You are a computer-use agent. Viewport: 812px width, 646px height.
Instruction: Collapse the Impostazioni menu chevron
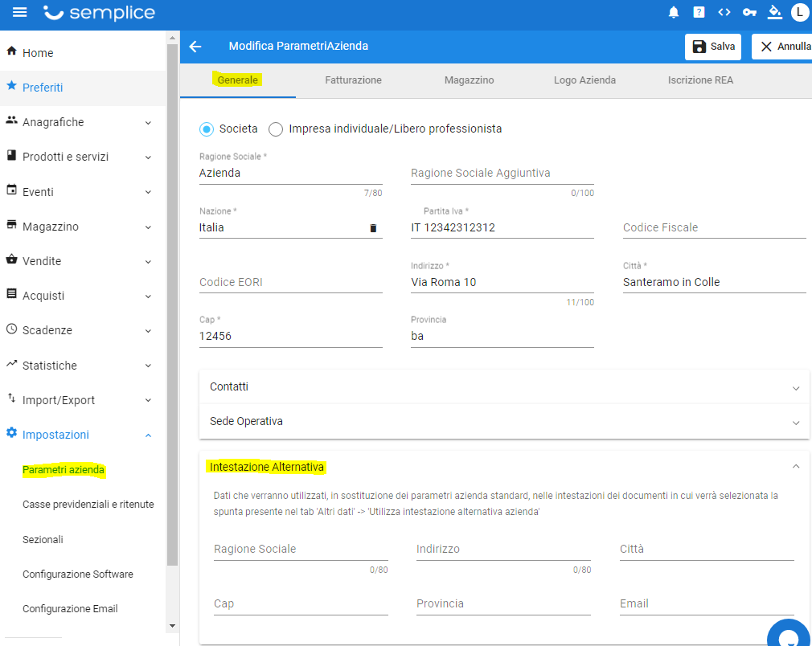[x=148, y=435]
